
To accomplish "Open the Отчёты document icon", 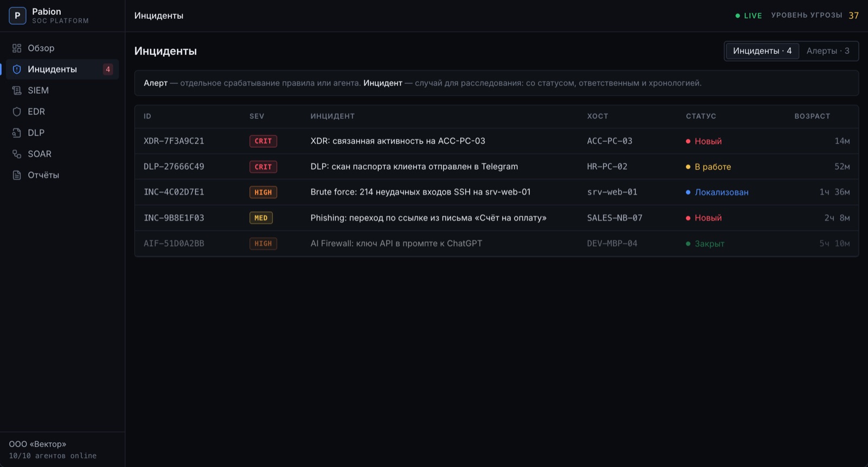I will 17,175.
